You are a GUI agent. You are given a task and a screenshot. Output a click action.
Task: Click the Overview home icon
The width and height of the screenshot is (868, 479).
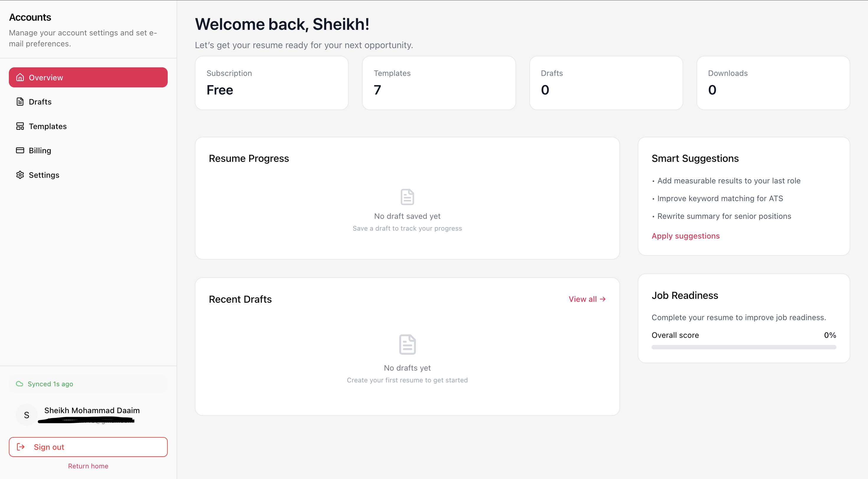point(20,78)
